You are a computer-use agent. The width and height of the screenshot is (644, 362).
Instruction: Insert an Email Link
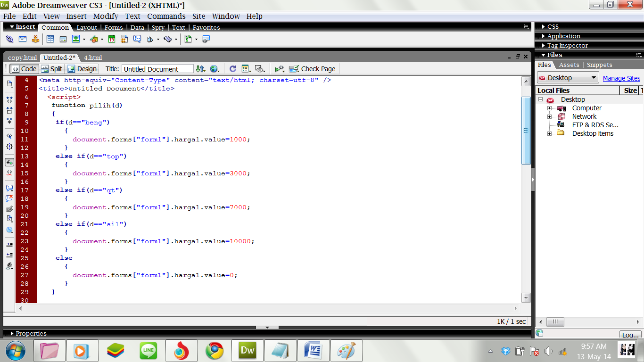click(23, 39)
